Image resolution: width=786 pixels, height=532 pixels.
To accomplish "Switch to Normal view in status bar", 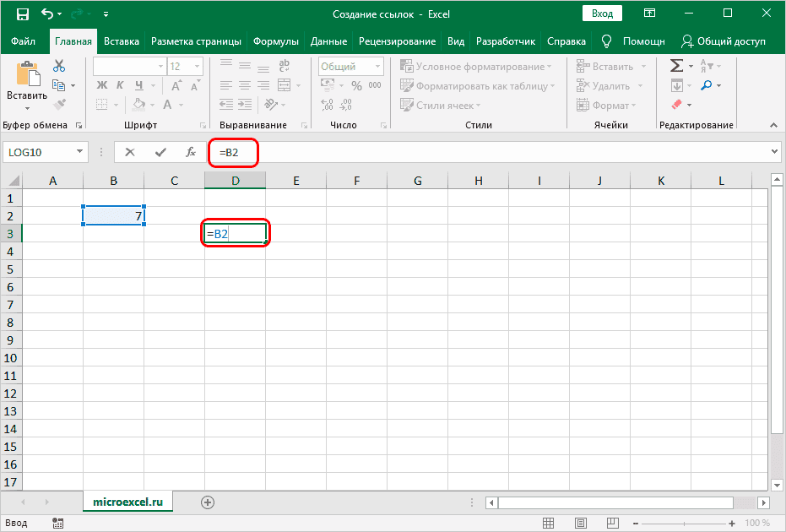I will (548, 523).
